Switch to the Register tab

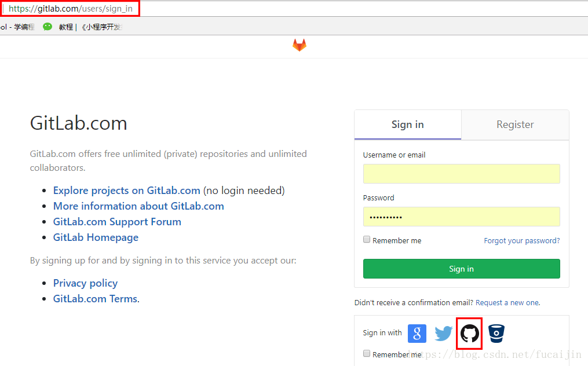[x=515, y=125]
